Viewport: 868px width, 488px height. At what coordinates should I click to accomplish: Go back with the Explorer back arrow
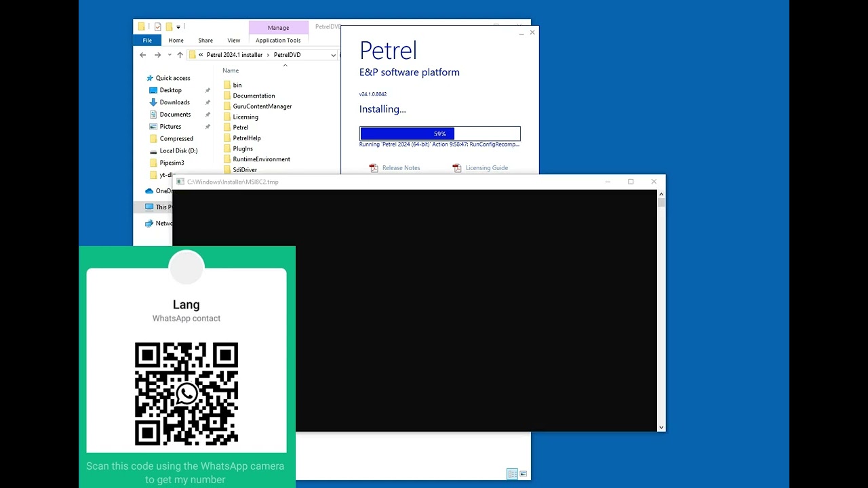point(142,55)
